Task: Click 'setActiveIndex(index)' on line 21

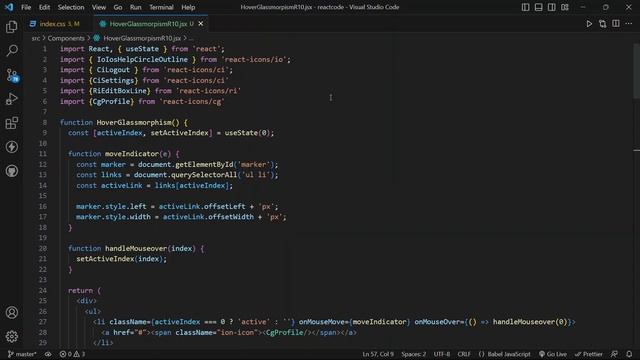Action: 119,259
